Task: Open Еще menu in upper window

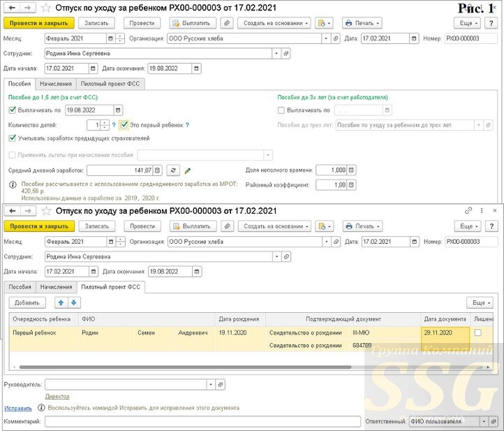Action: tap(467, 23)
